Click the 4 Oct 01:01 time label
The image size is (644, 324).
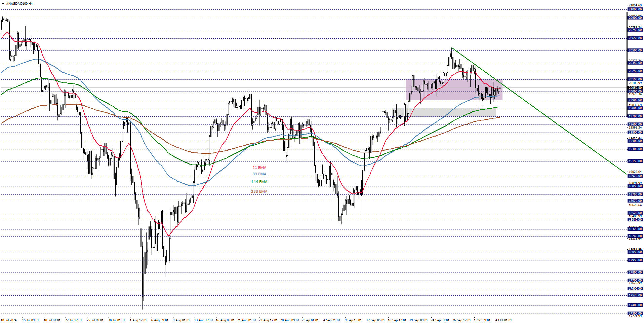[x=504, y=320]
